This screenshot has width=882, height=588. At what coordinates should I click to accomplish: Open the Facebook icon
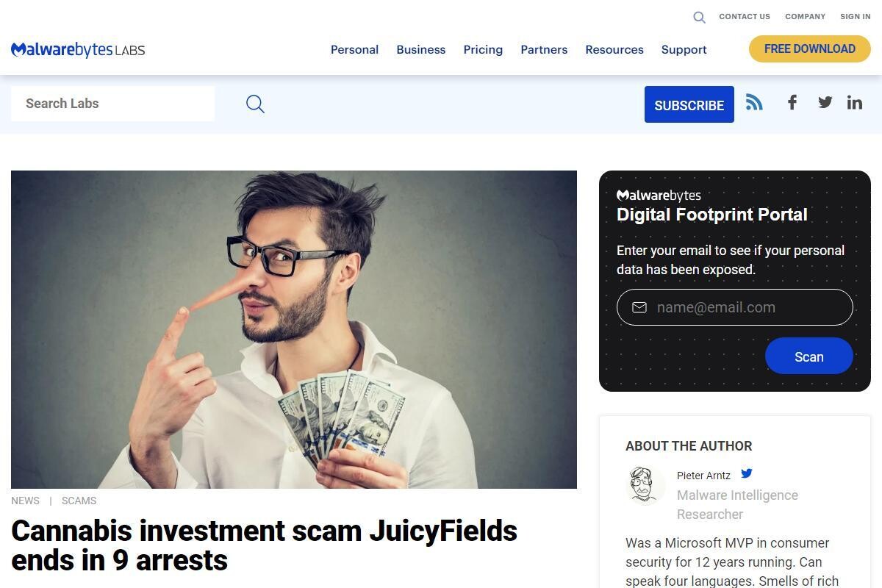tap(792, 102)
